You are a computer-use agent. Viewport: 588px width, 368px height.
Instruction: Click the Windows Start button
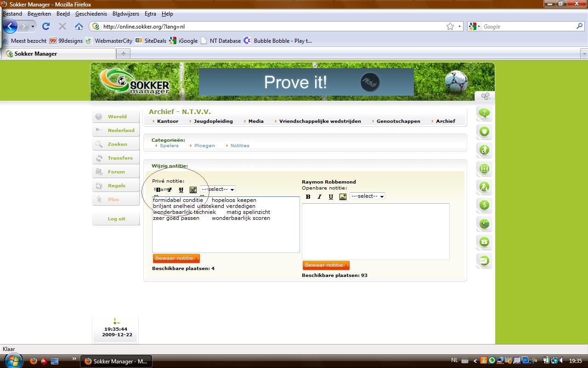click(x=12, y=360)
